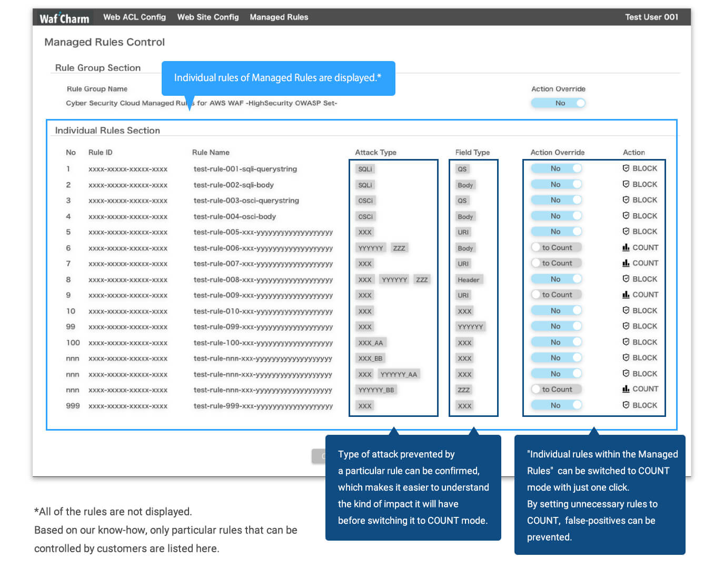Click the Field Type column header
The height and width of the screenshot is (588, 724).
click(x=472, y=152)
